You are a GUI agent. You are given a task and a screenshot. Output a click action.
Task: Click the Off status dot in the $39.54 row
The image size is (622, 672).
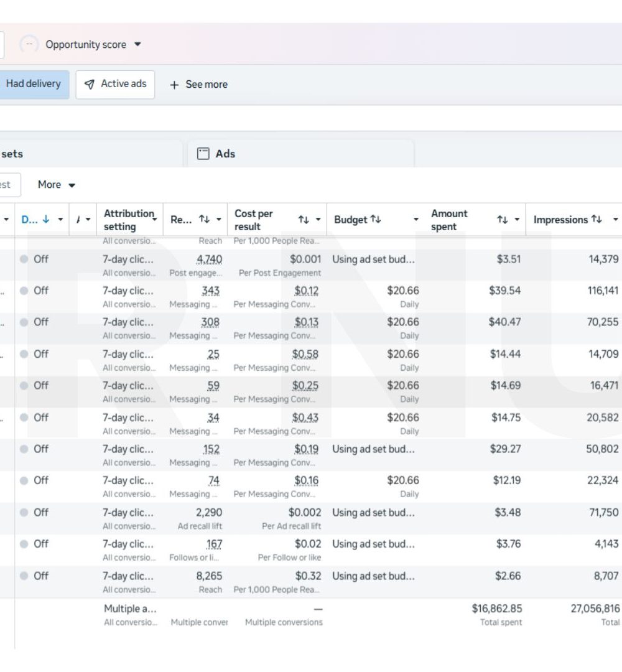coord(24,291)
